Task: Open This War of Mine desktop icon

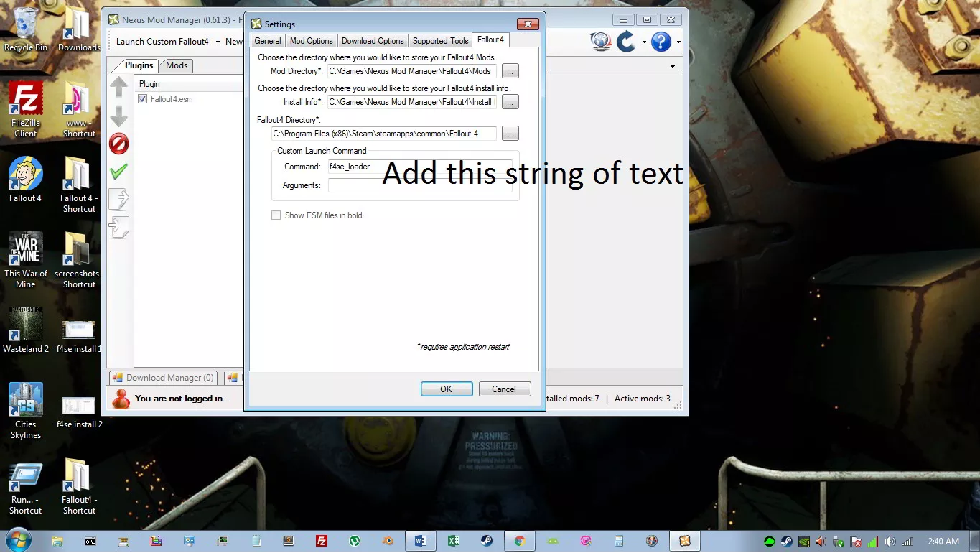Action: point(26,260)
